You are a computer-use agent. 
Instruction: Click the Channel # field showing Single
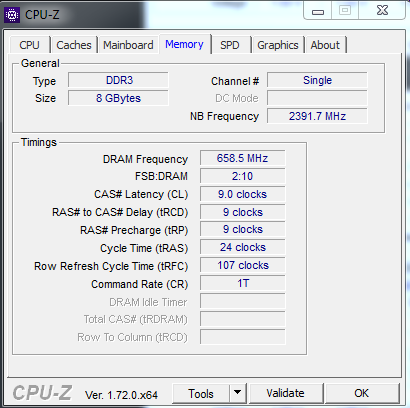pyautogui.click(x=317, y=80)
